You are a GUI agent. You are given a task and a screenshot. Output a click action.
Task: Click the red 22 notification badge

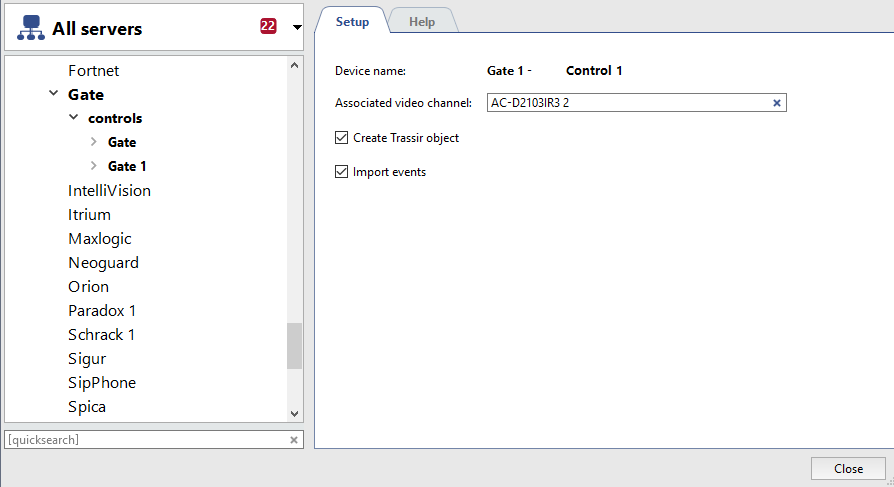pyautogui.click(x=268, y=27)
